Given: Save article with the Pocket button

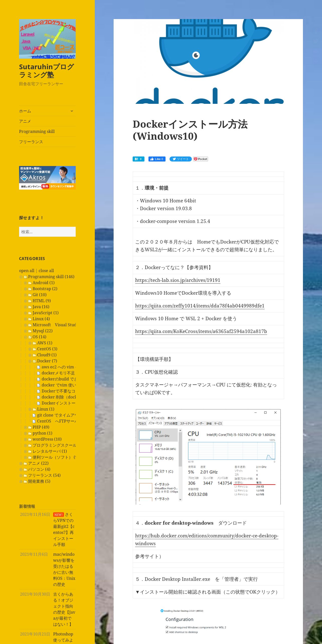Looking at the screenshot, I should (201, 159).
